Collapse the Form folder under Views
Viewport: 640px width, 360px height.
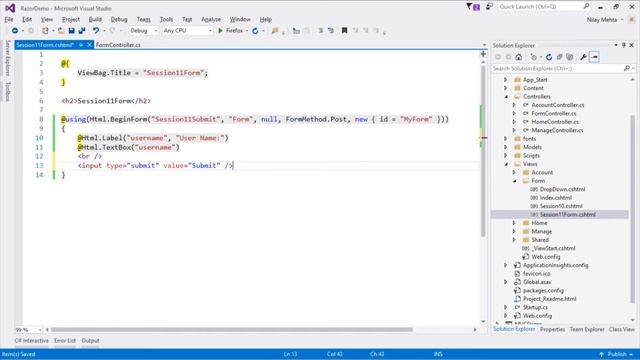click(x=515, y=181)
